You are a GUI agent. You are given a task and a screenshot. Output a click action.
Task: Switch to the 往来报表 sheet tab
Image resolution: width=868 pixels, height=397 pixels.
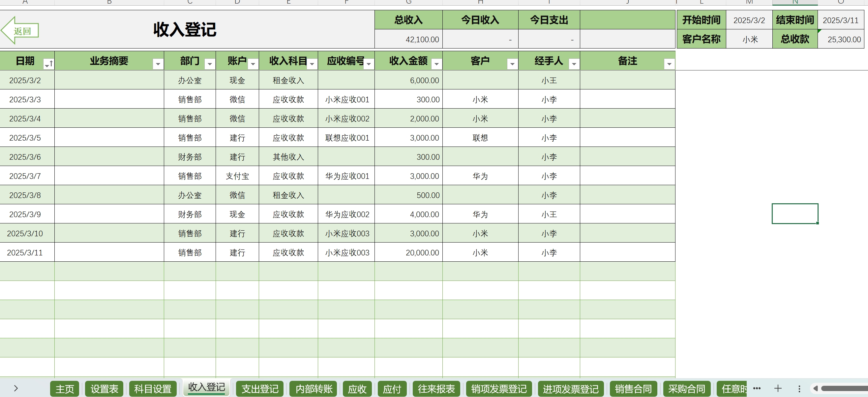coord(436,389)
